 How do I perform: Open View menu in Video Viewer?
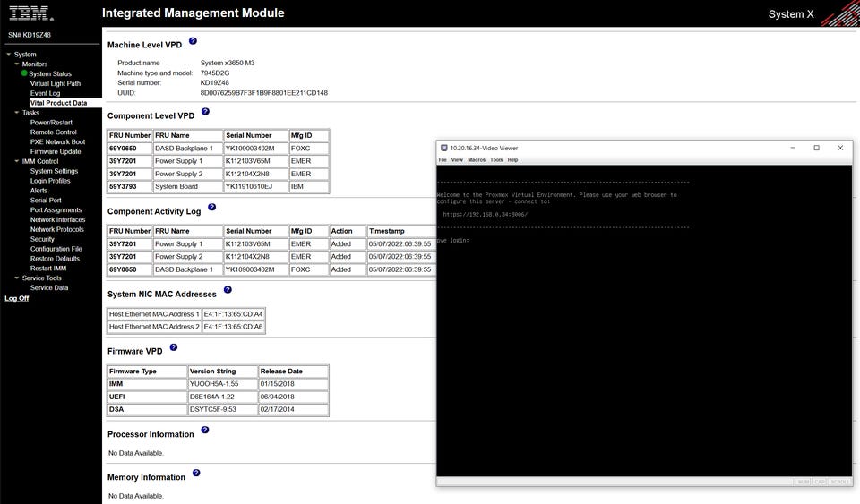click(x=457, y=160)
